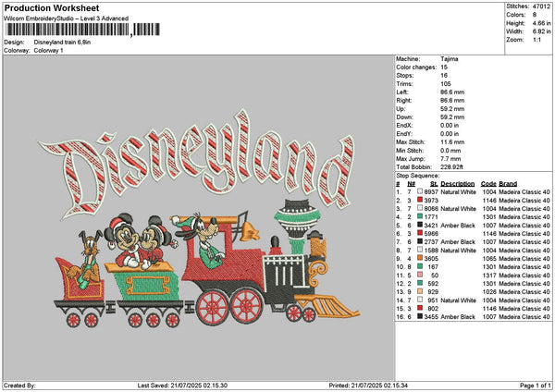
Task: Select Max Stitch value 11.6 mm
Action: 450,142
